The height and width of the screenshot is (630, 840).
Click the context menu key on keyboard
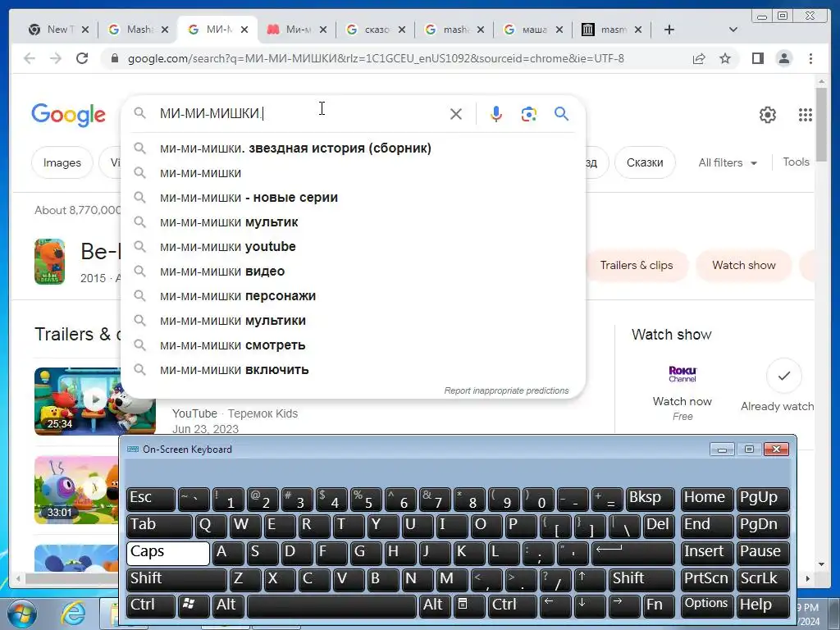point(468,606)
